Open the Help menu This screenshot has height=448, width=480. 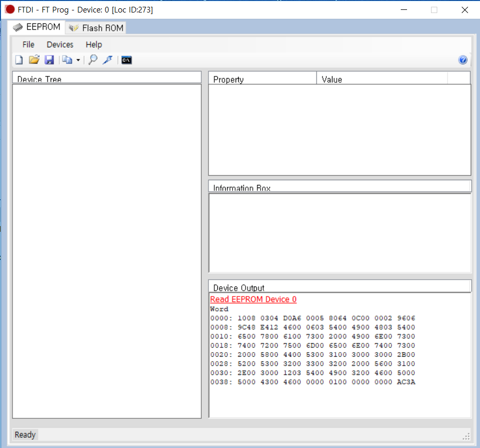click(x=94, y=45)
